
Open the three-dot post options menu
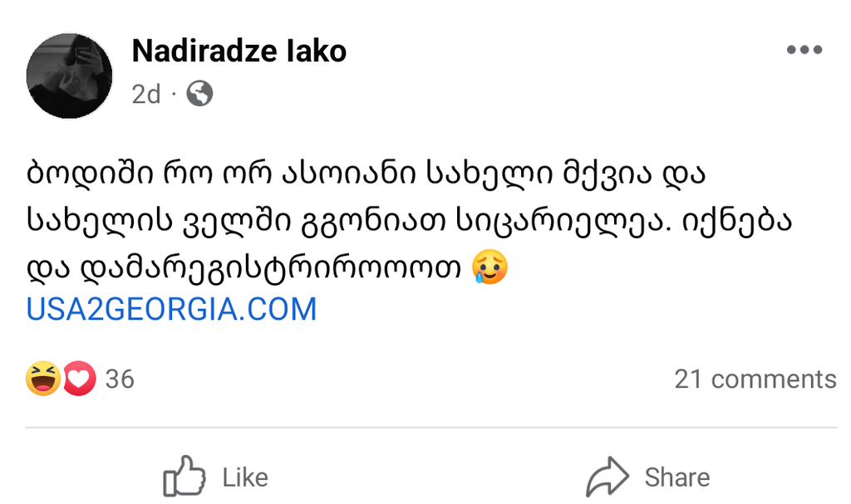(804, 50)
